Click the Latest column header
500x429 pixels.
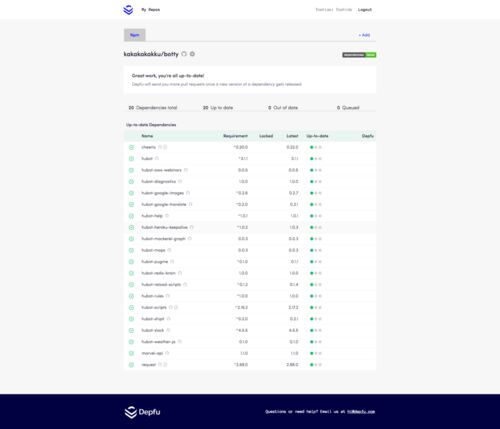pos(292,136)
